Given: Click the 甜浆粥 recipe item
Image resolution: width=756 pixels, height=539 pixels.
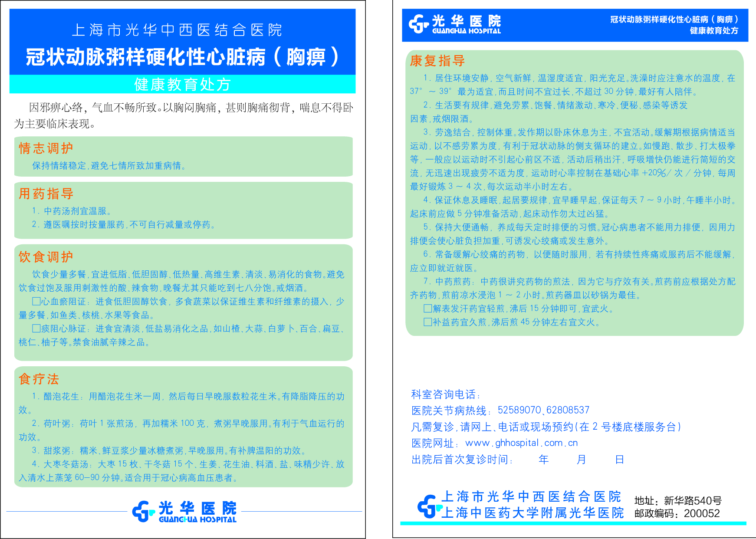Looking at the screenshot, I should (x=169, y=450).
